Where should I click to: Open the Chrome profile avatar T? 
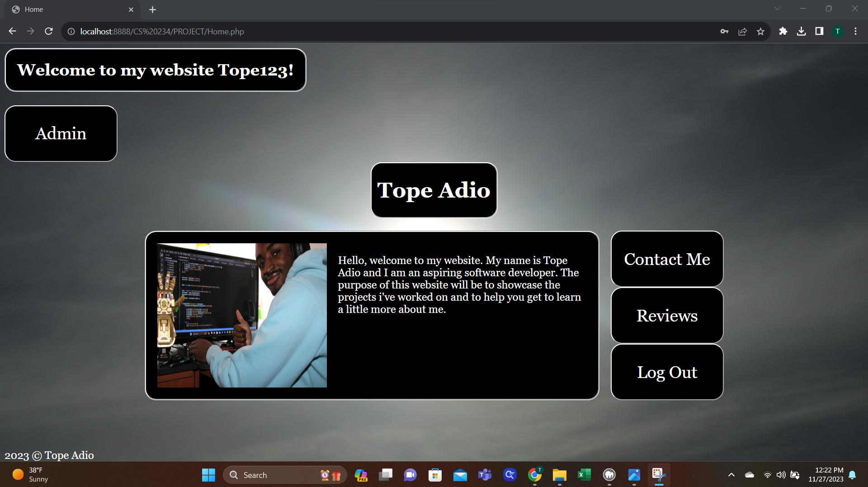838,31
